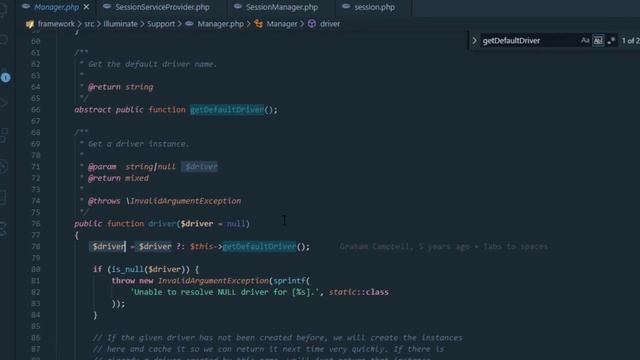
Task: Click the framework folder icon in breadcrumbs
Action: pyautogui.click(x=29, y=24)
